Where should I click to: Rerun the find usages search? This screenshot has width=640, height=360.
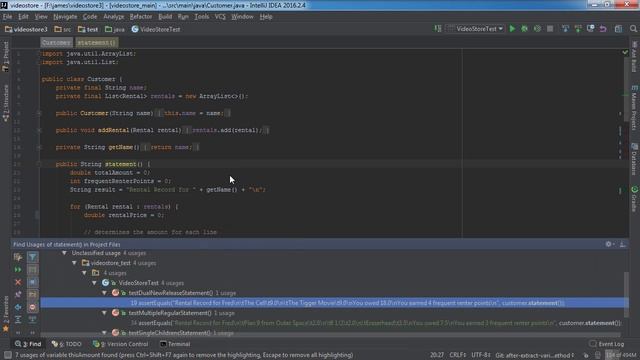tap(18, 270)
